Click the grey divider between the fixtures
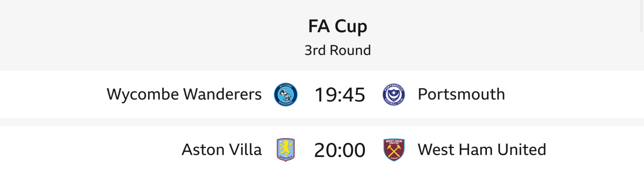This screenshot has height=171, width=644. pyautogui.click(x=322, y=122)
